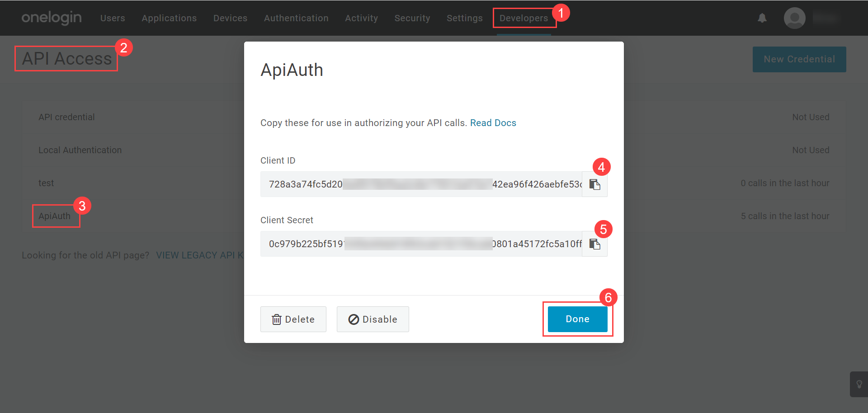Image resolution: width=868 pixels, height=413 pixels.
Task: Copy the Client Secret to clipboard
Action: pyautogui.click(x=594, y=244)
